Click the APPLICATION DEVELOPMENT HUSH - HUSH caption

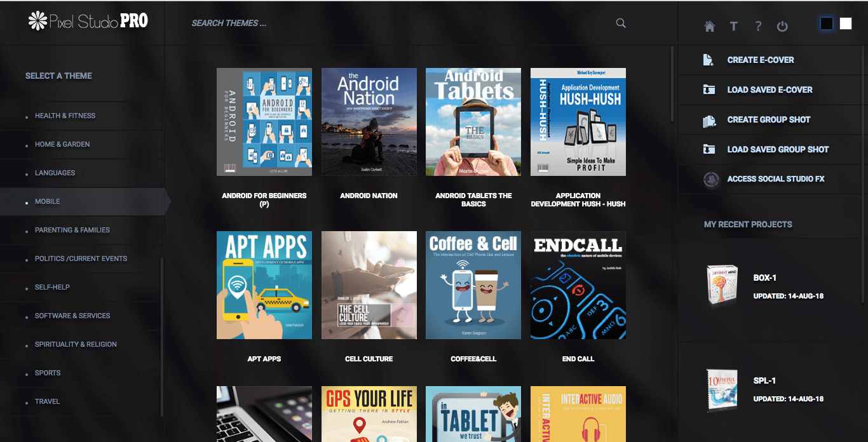[x=578, y=199]
